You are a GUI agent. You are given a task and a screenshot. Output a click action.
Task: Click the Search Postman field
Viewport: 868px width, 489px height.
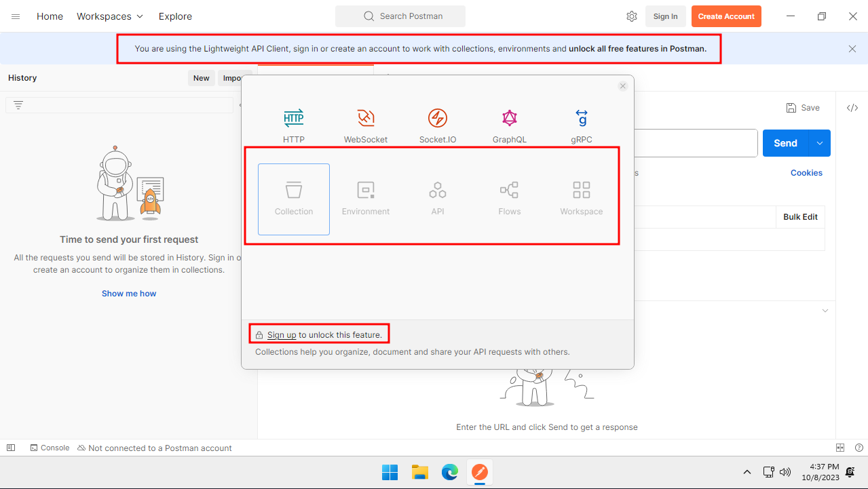click(x=400, y=16)
